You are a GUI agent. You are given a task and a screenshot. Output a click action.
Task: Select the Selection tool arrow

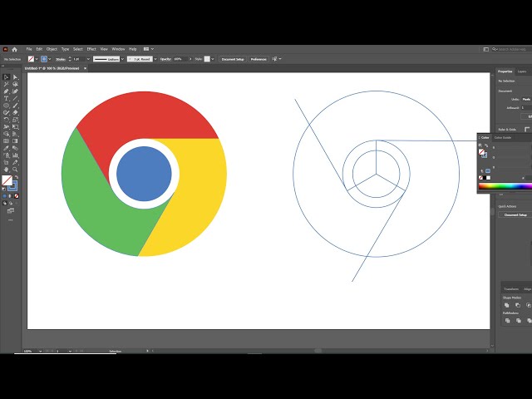pyautogui.click(x=6, y=77)
